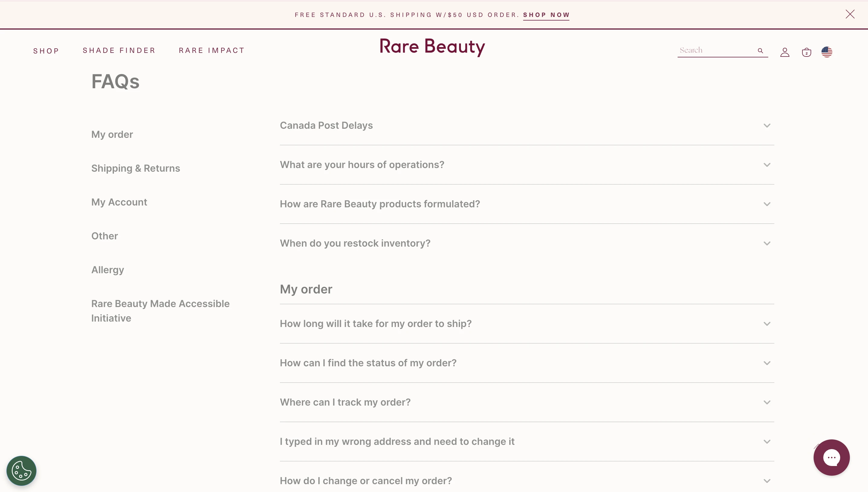Screen dimensions: 868x492
Task: Click 'How are Rare Beauty products formulated?'
Action: (x=380, y=204)
